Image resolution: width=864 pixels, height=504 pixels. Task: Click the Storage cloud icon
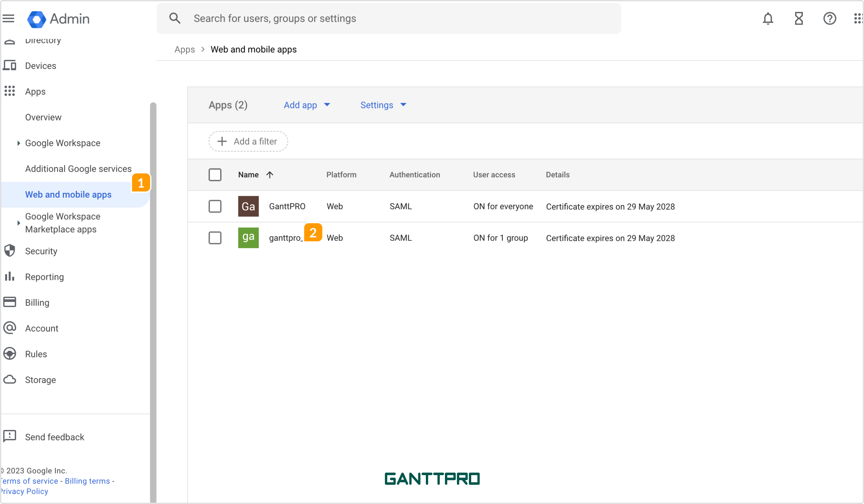[x=10, y=379]
